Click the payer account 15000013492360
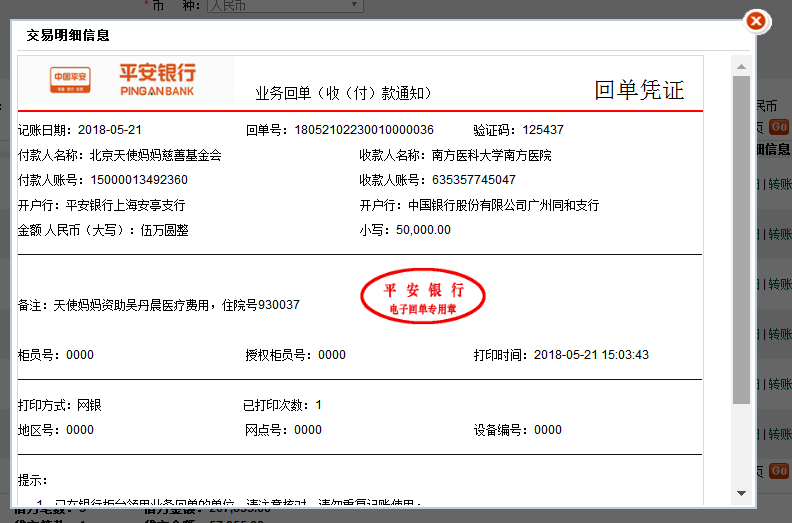 point(139,180)
